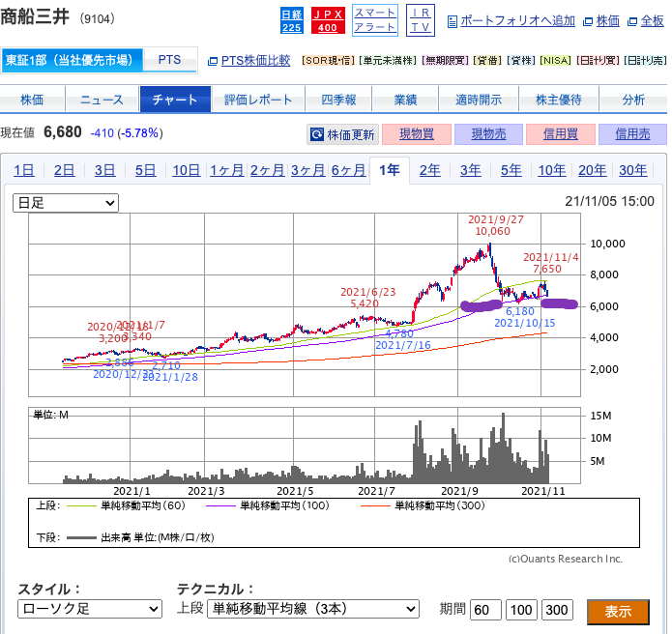672x634 pixels.
Task: Select the チャート tab
Action: (x=175, y=100)
